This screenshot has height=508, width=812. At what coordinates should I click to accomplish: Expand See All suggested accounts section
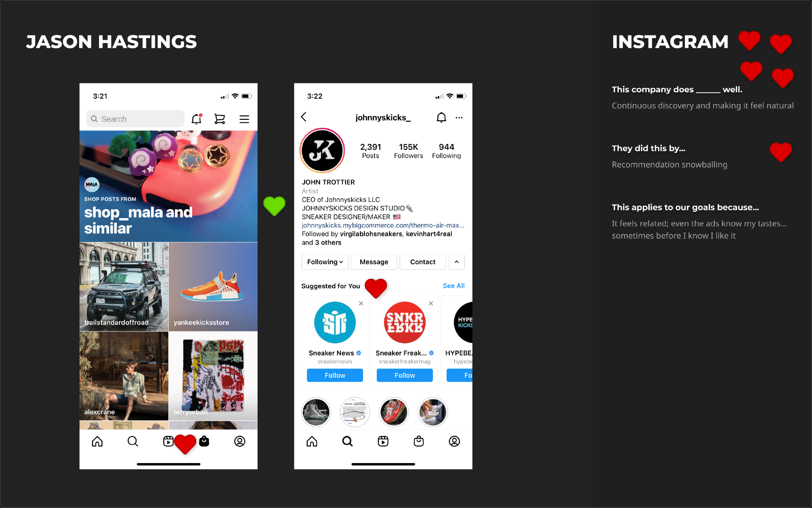coord(454,285)
